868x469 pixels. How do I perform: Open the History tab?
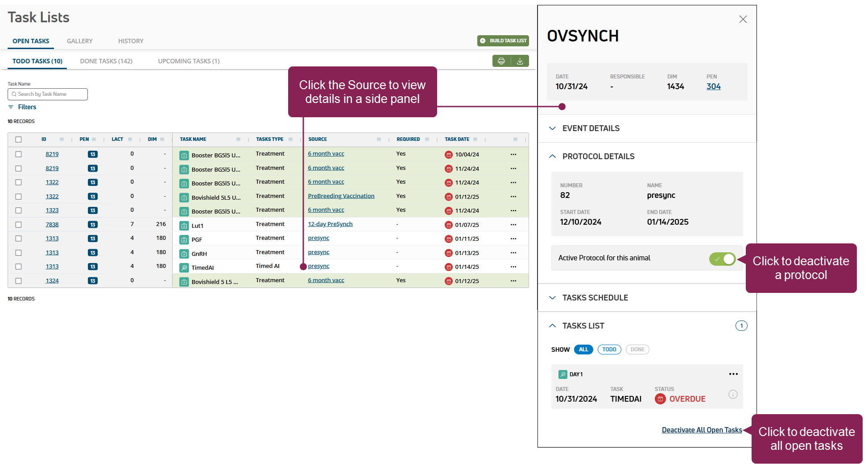coord(131,41)
